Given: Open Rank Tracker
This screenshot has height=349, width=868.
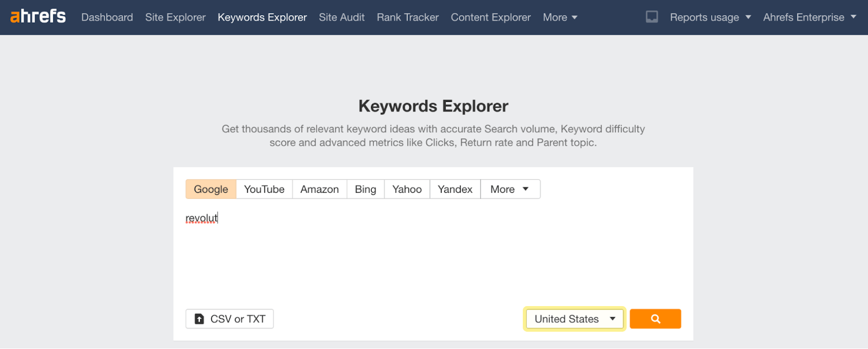Looking at the screenshot, I should pyautogui.click(x=407, y=17).
